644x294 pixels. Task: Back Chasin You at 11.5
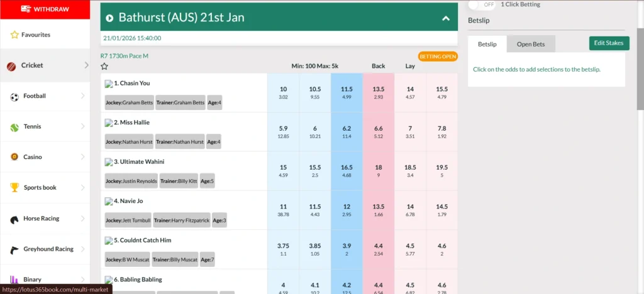pos(347,93)
